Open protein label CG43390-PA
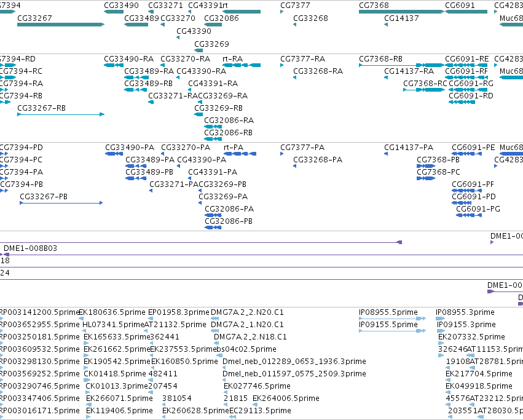 coord(202,160)
